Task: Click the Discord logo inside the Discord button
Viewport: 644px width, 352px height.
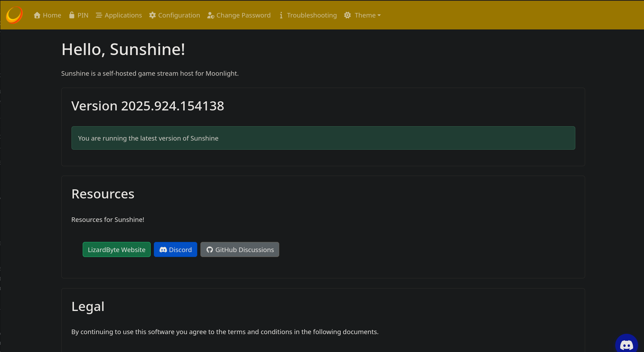Action: 163,250
